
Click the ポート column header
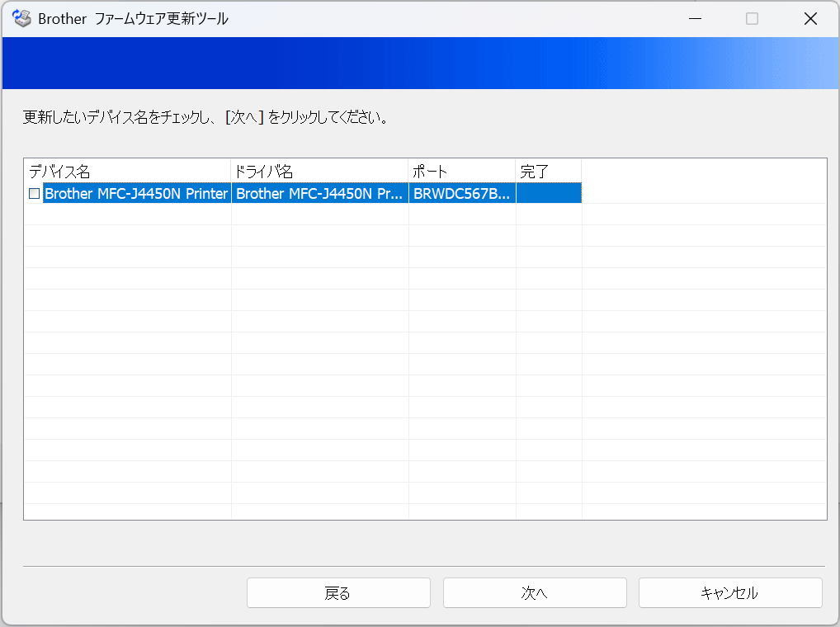[462, 172]
